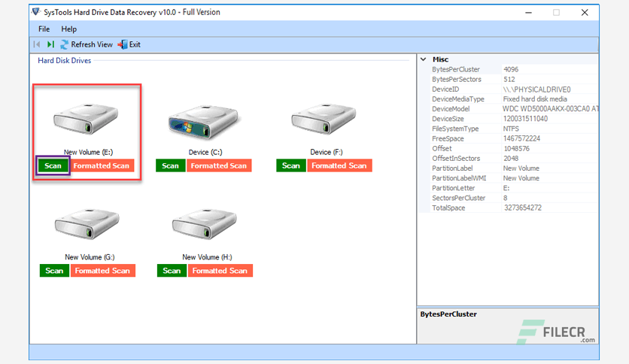Image resolution: width=629 pixels, height=364 pixels.
Task: Run Formatted Scan on Device (F:)
Action: tap(339, 165)
